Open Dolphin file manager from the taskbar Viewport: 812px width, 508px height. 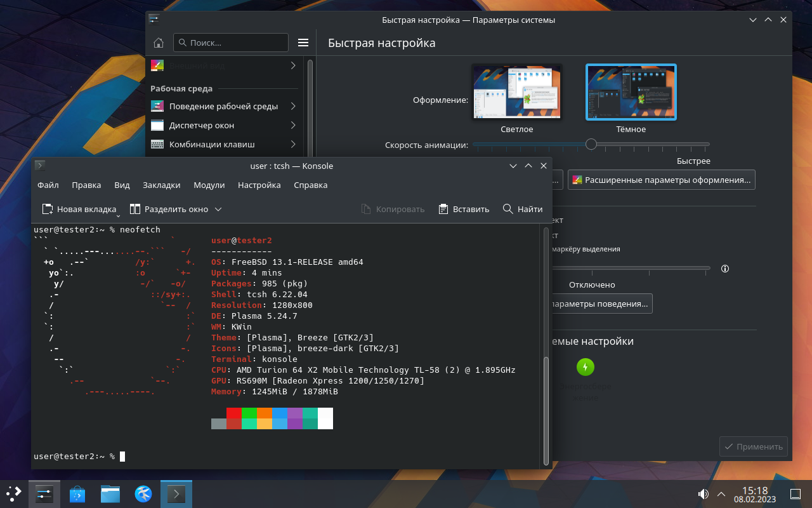110,493
